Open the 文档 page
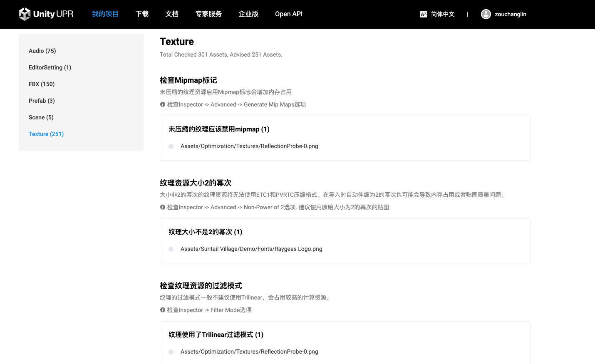The width and height of the screenshot is (595, 364). [172, 14]
